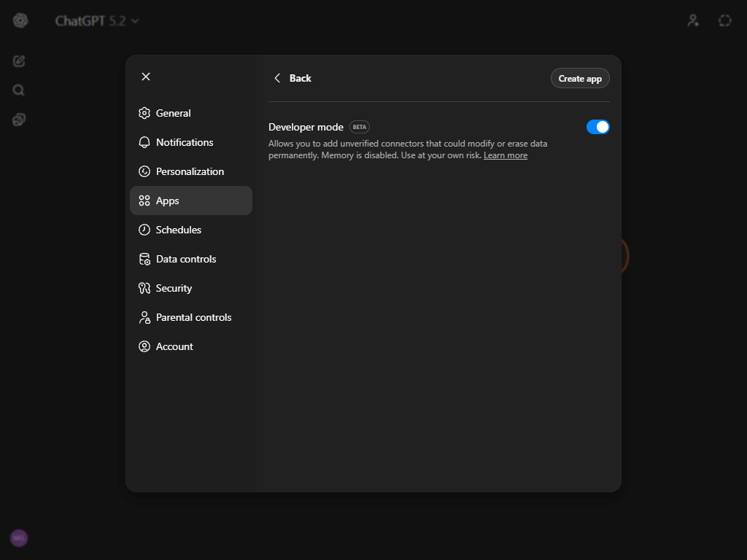Click the Create app button

[580, 78]
